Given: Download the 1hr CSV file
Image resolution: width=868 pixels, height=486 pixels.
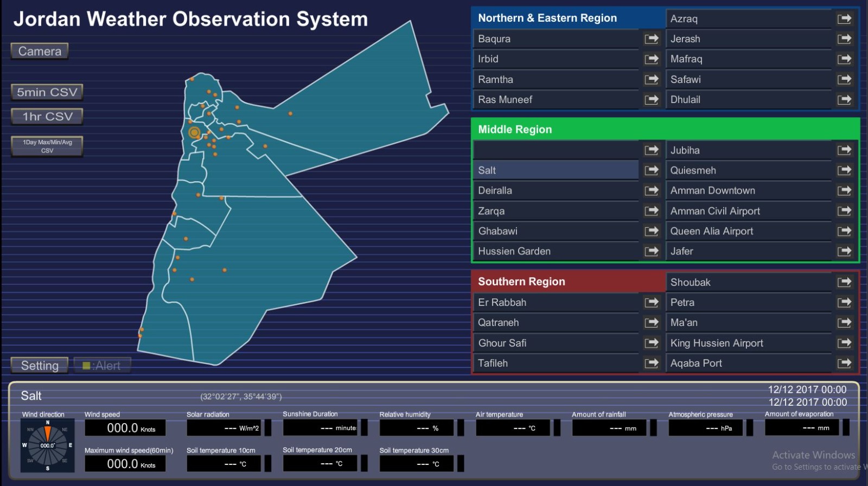Looking at the screenshot, I should point(47,117).
